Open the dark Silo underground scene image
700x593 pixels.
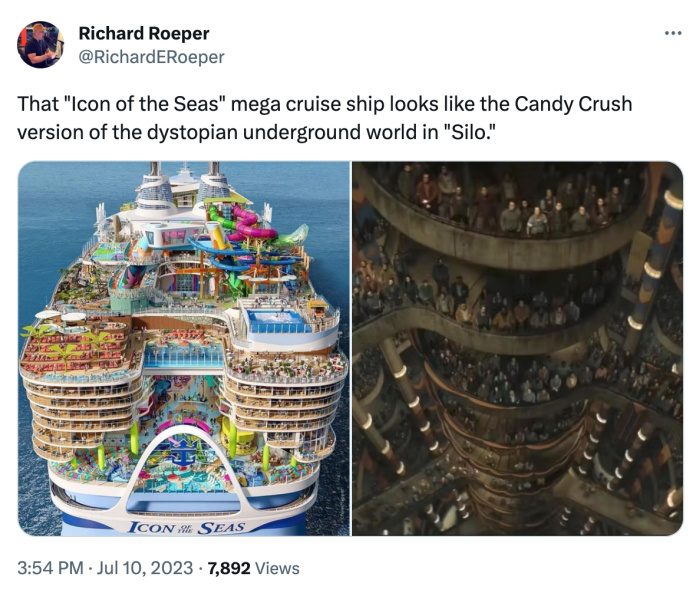pyautogui.click(x=517, y=348)
